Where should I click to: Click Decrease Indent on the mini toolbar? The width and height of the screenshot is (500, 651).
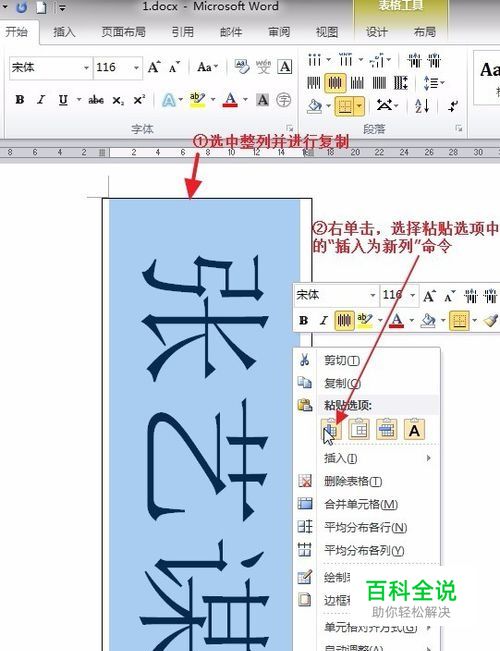(x=471, y=296)
